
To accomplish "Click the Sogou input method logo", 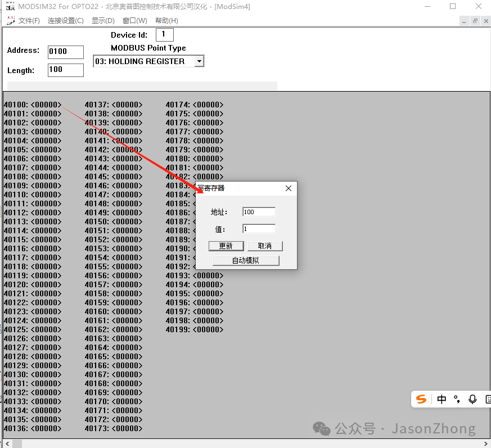I will point(421,399).
